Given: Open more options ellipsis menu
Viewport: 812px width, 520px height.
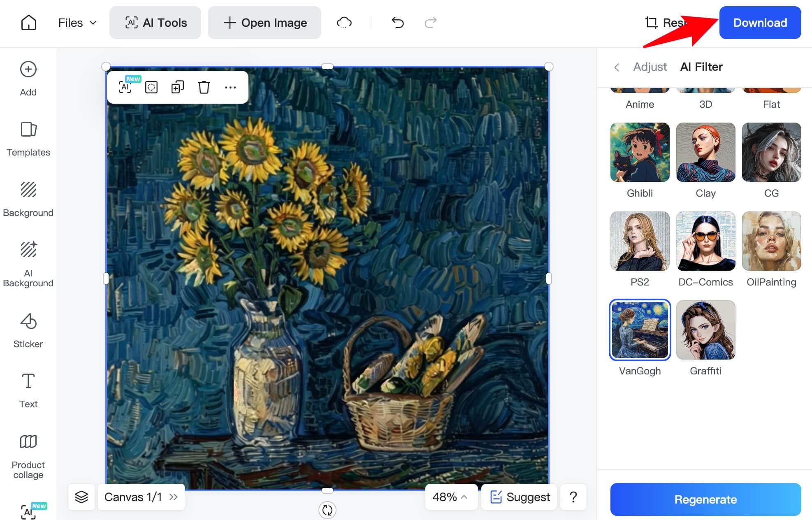Looking at the screenshot, I should coord(230,87).
